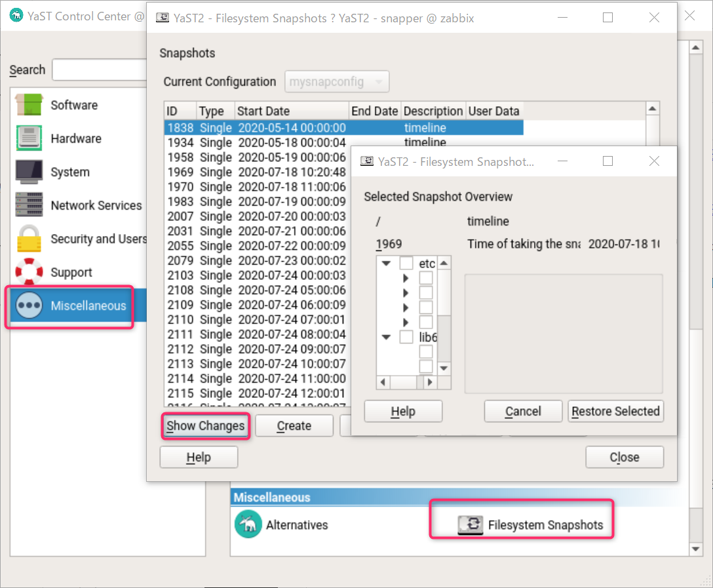This screenshot has height=588, width=713.
Task: Click the snapshot overview dialog title icon
Action: (366, 161)
